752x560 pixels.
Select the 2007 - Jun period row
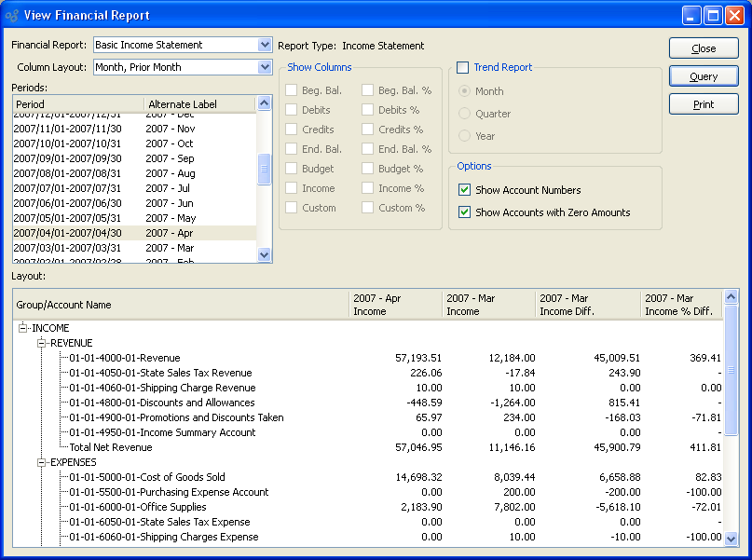pyautogui.click(x=130, y=203)
